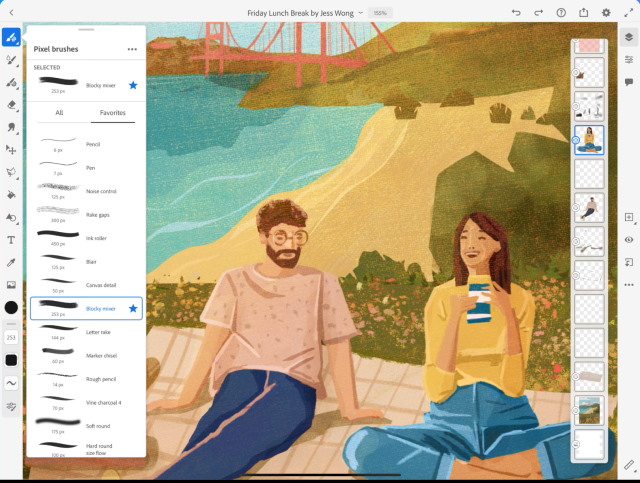Select the Shapes tool
Screen dimensions: 640x483
pyautogui.click(x=11, y=217)
